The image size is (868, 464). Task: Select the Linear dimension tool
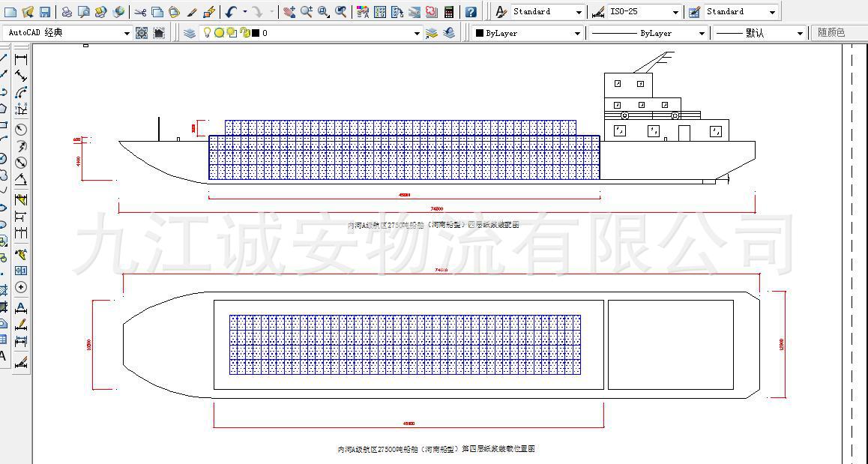click(x=21, y=59)
